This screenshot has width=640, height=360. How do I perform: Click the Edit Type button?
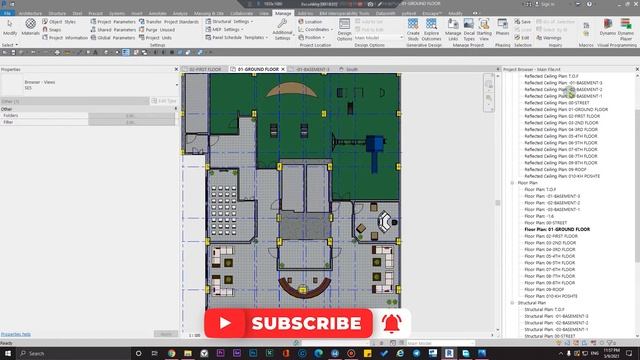164,101
